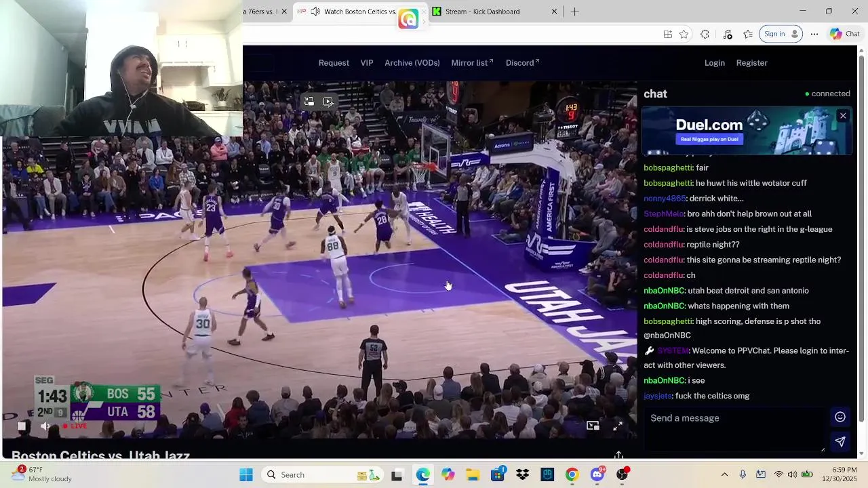The width and height of the screenshot is (868, 488).
Task: Open the browser extensions puzzle icon
Action: point(705,34)
